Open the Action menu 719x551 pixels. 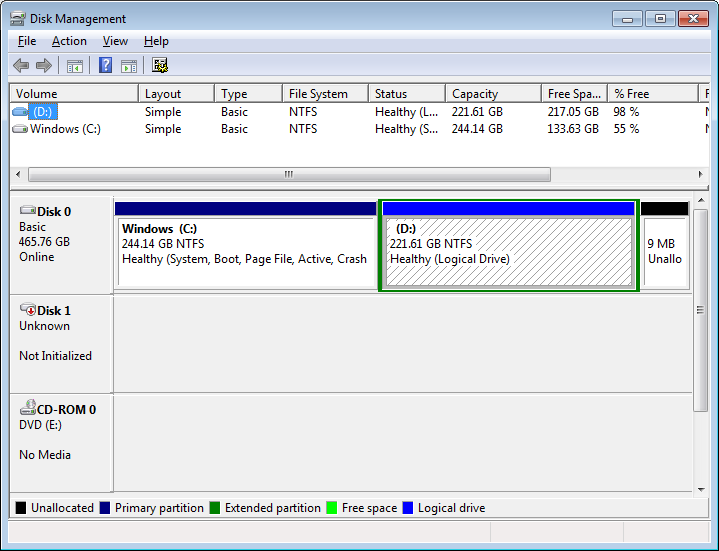click(x=69, y=41)
